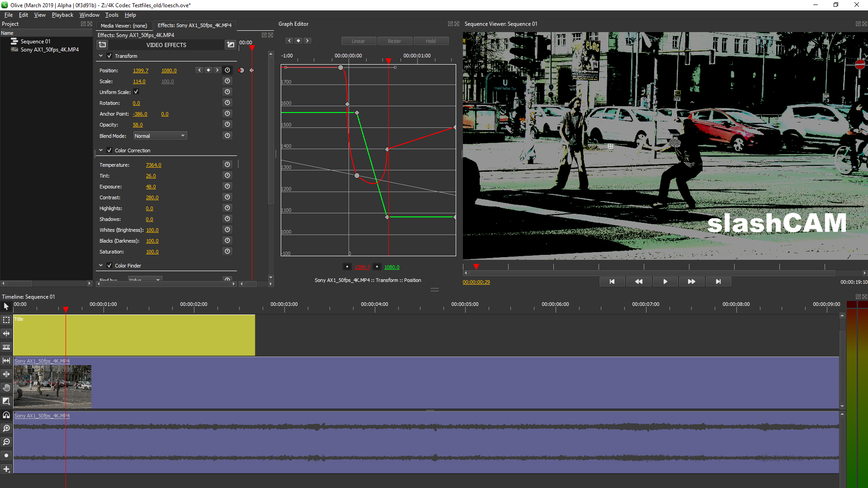Select the Hand tool
868x488 pixels.
tap(6, 388)
